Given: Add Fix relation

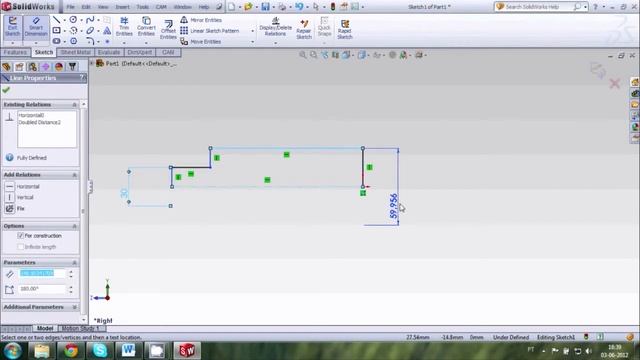Looking at the screenshot, I should coord(15,209).
